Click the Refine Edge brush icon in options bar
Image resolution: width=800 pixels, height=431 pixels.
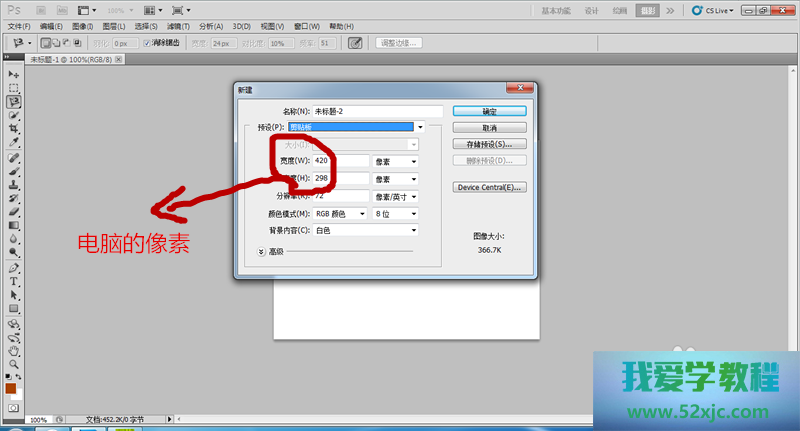[x=354, y=43]
